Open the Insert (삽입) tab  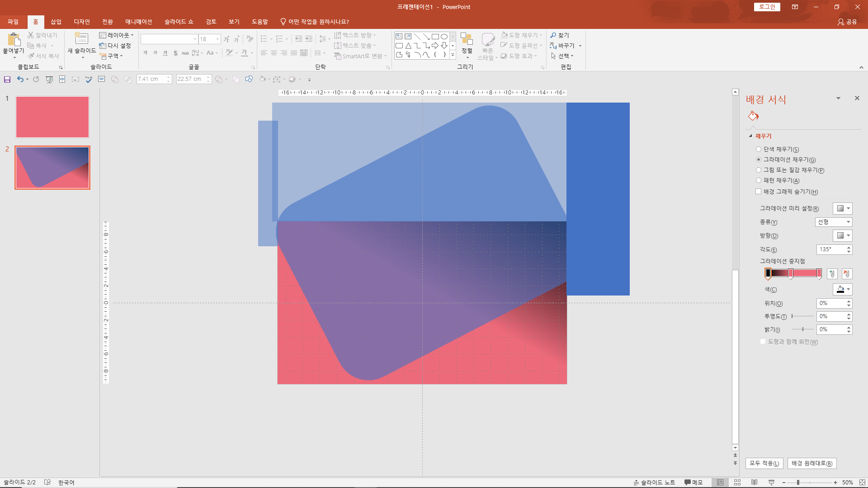pos(56,22)
